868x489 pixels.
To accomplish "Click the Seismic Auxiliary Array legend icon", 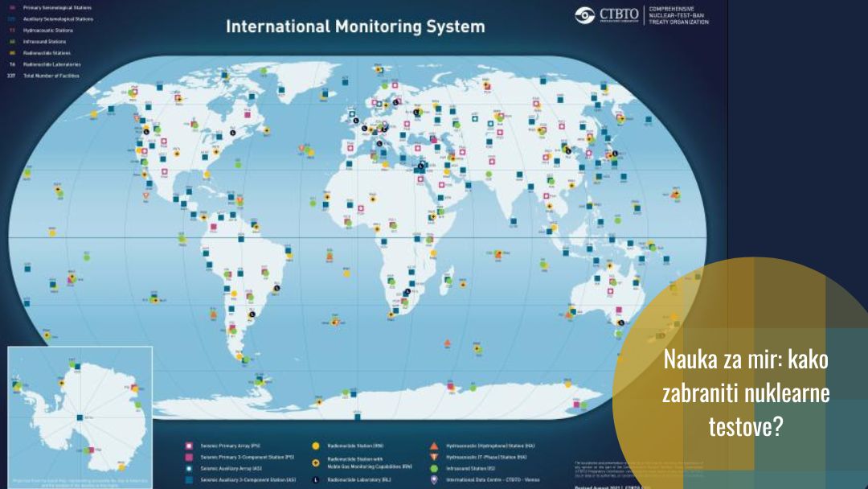I will click(x=189, y=469).
